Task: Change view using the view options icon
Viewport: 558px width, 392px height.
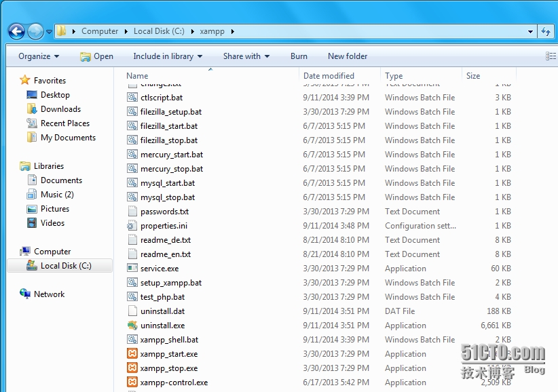Action: pos(551,56)
